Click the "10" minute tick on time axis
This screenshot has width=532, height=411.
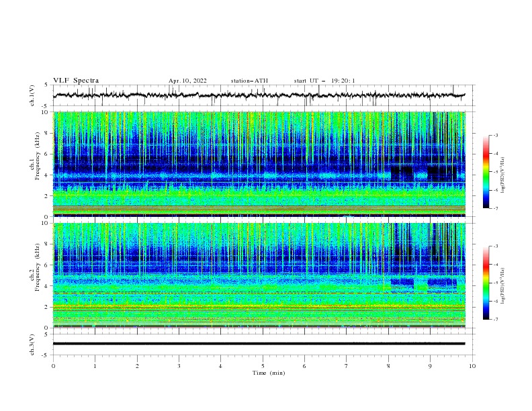(x=472, y=366)
